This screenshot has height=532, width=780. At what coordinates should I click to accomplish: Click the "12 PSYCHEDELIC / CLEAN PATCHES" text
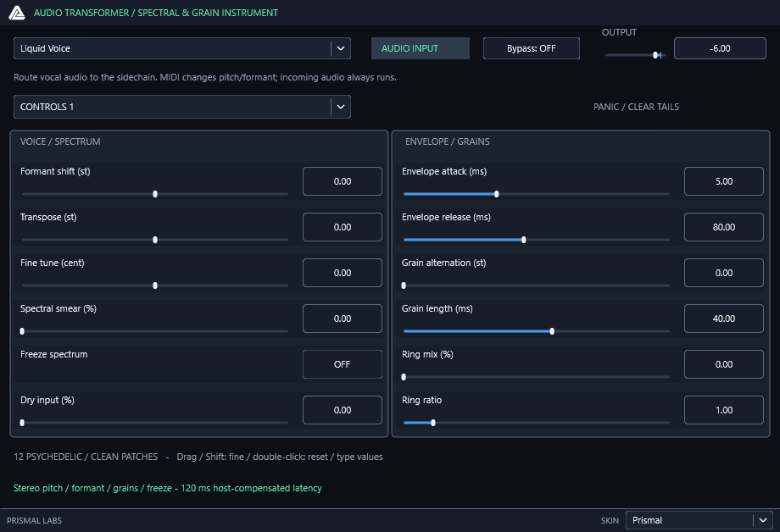pyautogui.click(x=86, y=457)
